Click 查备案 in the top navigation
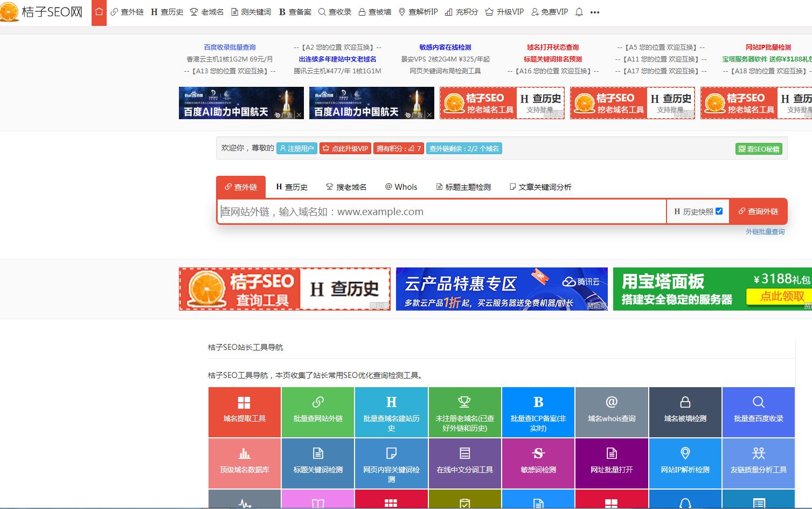The image size is (812, 509). [x=295, y=12]
